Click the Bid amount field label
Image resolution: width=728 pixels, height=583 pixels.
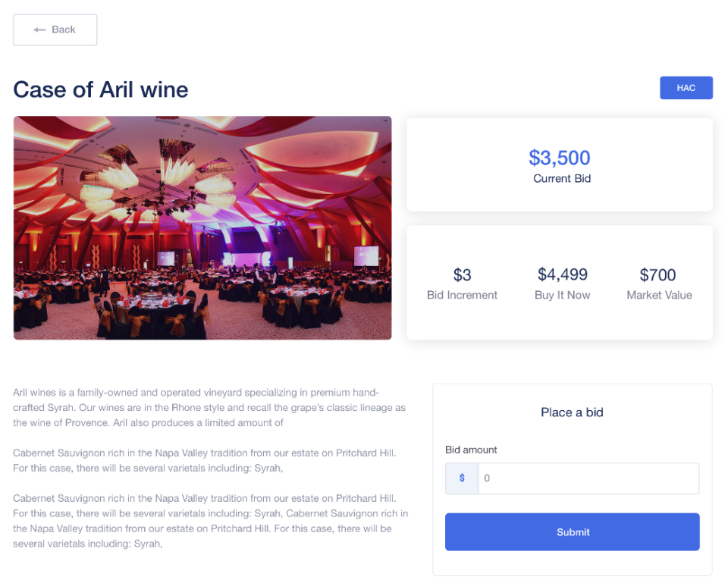[471, 450]
